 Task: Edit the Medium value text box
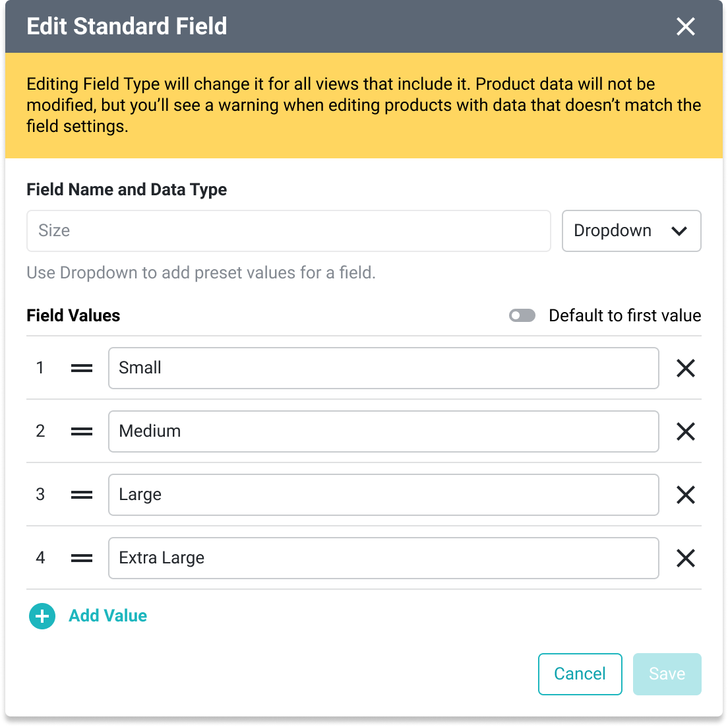383,431
